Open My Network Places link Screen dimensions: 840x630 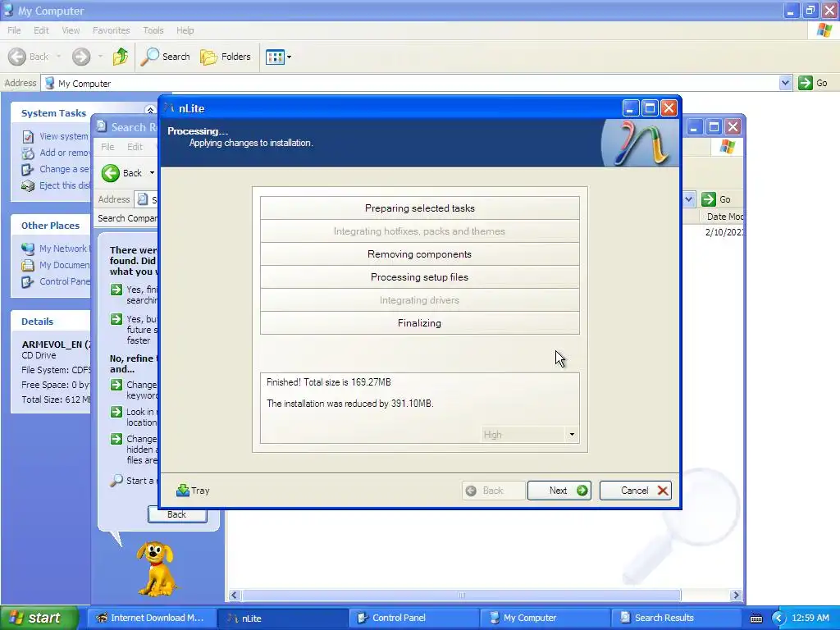56,249
